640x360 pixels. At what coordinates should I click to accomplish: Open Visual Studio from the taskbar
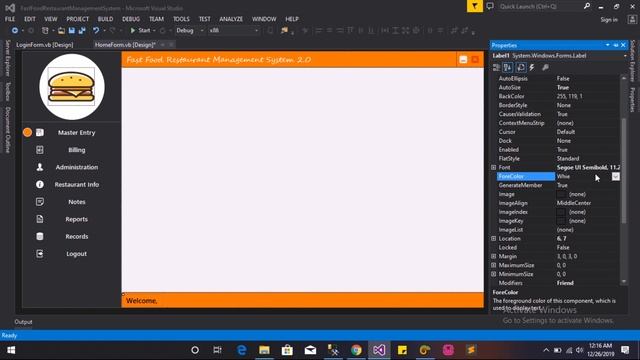pyautogui.click(x=379, y=350)
